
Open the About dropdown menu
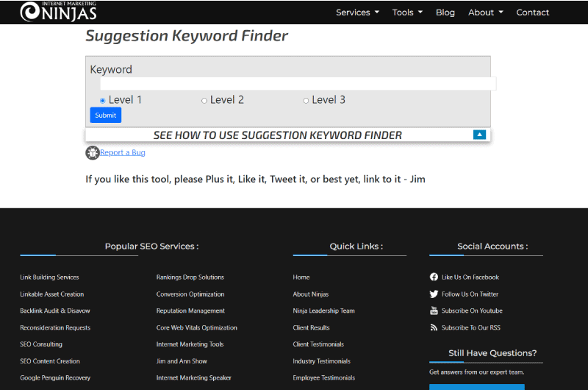click(486, 13)
